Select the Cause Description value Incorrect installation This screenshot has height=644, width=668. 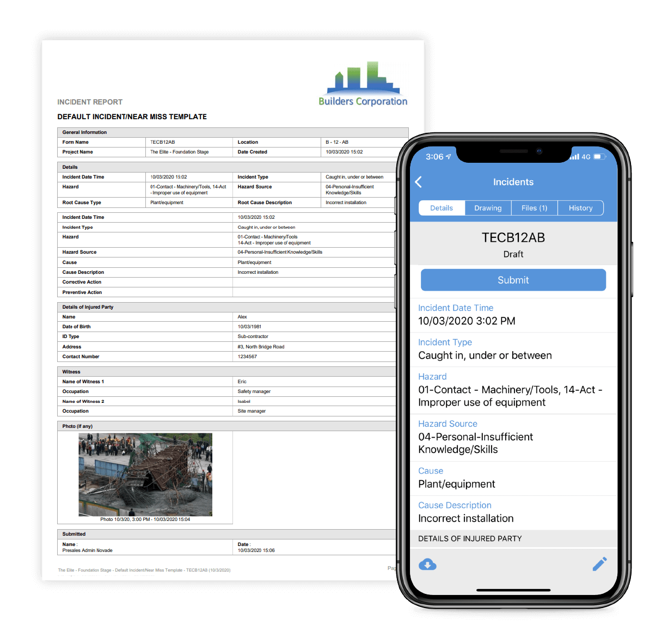[465, 518]
